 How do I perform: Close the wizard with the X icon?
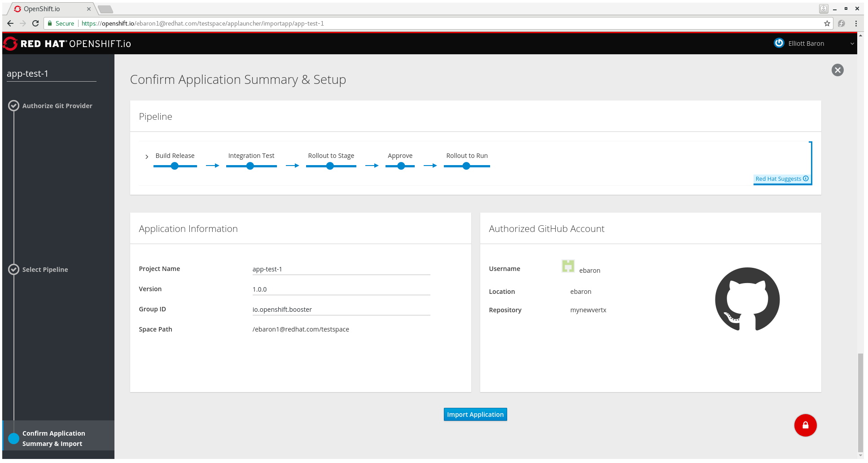click(x=837, y=70)
